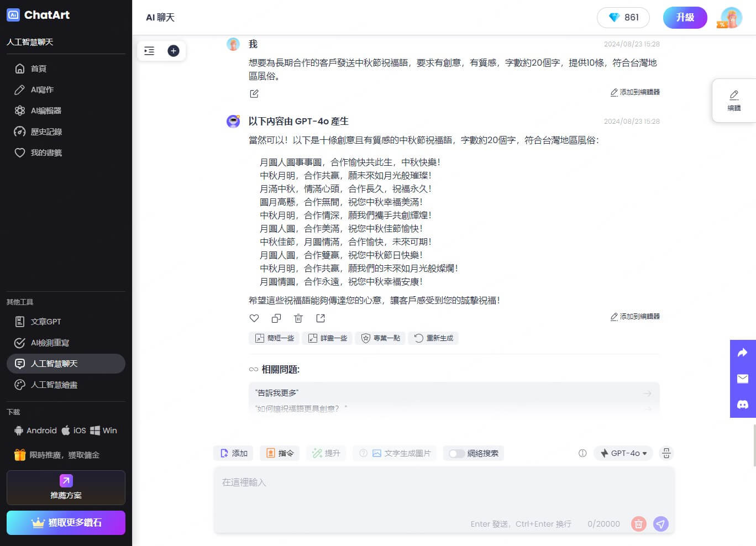Screen dimensions: 756x546
Task: Click the mail floating button
Action: 743,379
